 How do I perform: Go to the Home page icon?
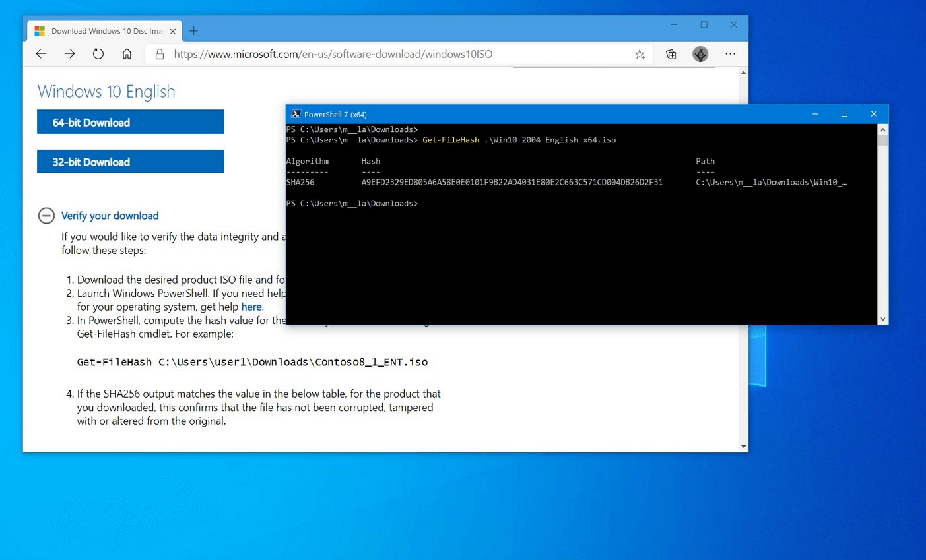pyautogui.click(x=127, y=54)
